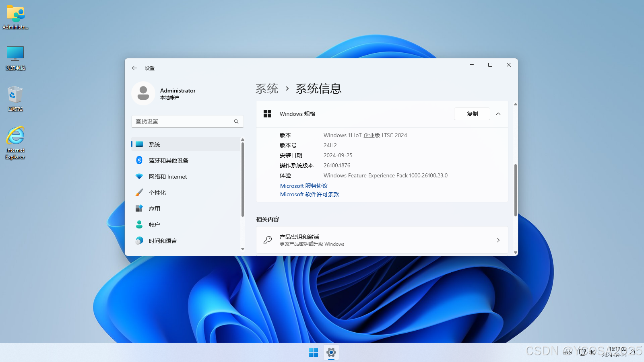The width and height of the screenshot is (644, 362).
Task: Click the Wi-Fi network icon in sidebar
Action: point(139,176)
